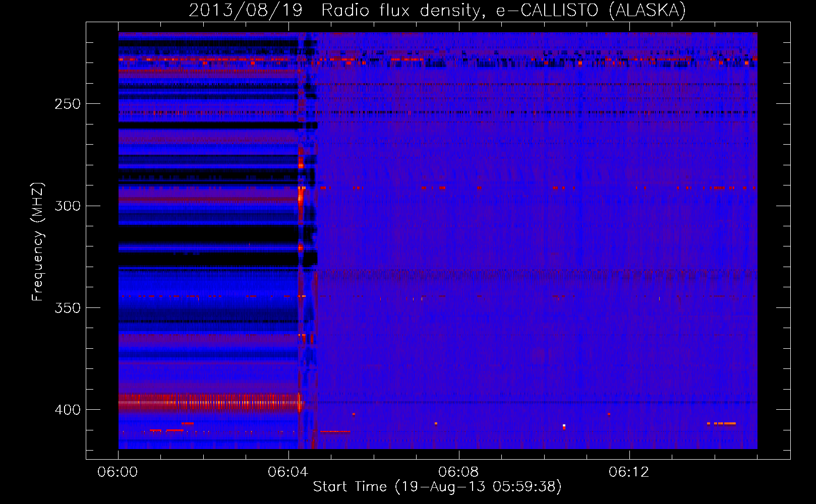Click the bright red-orange band near 400 MHz

click(x=210, y=403)
